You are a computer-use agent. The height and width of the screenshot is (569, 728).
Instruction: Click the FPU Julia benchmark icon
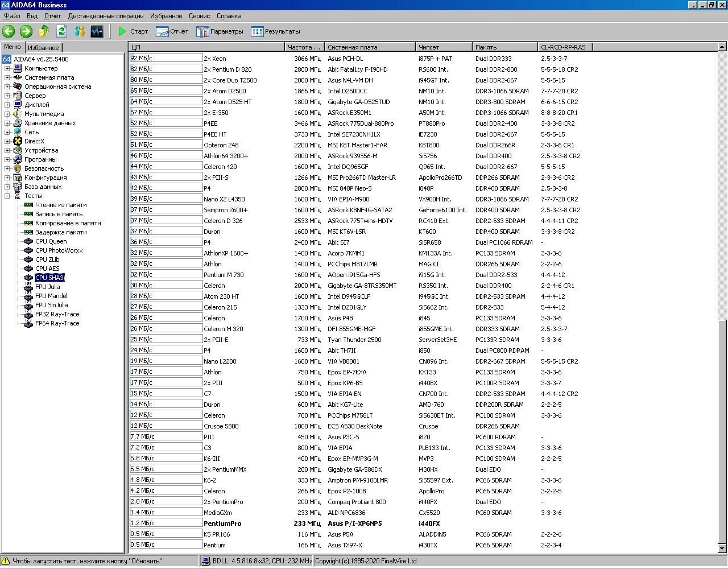click(x=28, y=287)
